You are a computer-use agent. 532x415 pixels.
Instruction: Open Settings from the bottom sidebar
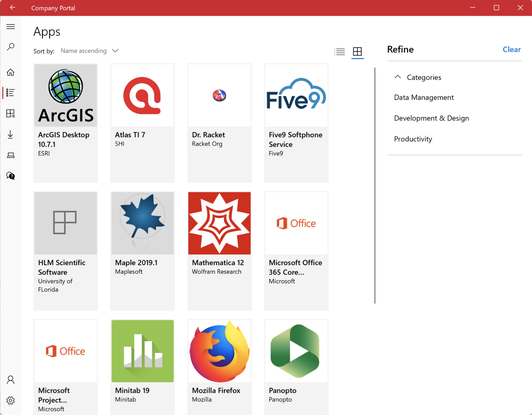(x=11, y=400)
